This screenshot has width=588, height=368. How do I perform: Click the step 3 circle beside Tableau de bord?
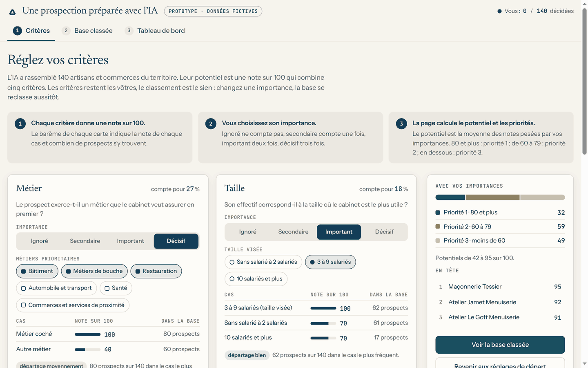pos(129,31)
